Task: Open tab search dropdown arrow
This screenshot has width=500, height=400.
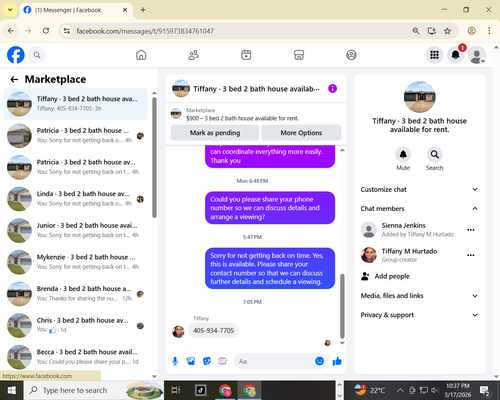Action: [x=10, y=10]
